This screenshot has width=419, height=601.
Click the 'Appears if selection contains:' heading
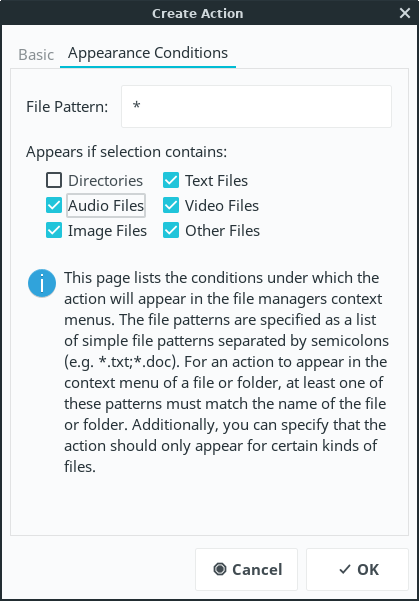coord(127,152)
